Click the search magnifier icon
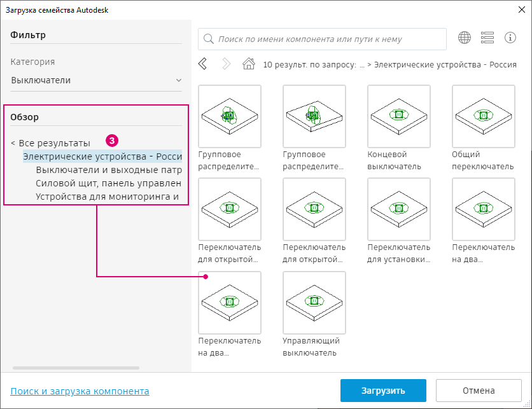532x409 pixels. tap(208, 39)
